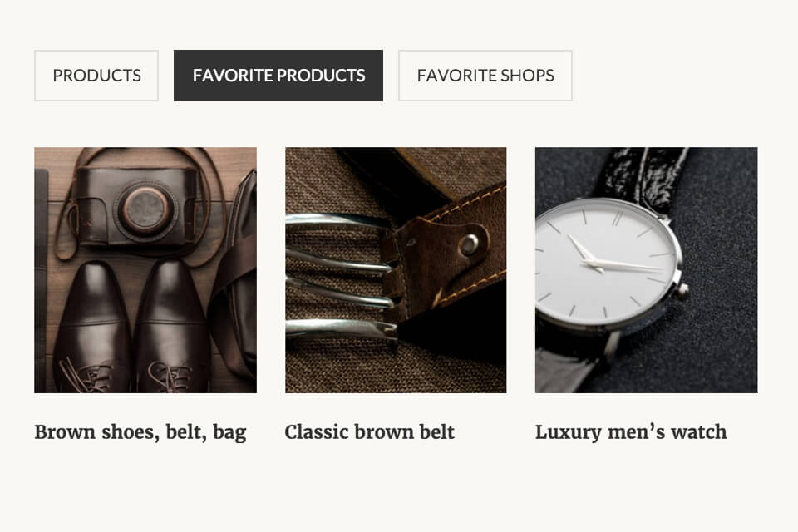Screen dimensions: 798x532
Task: Click the vintage camera in first photo
Action: click(x=137, y=206)
